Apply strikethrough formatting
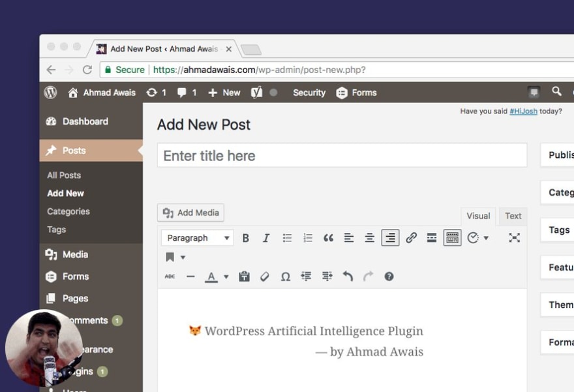This screenshot has width=574, height=392. coord(170,277)
